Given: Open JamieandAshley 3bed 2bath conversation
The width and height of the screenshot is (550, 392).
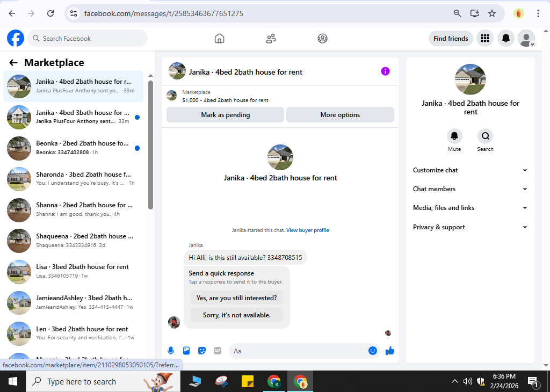Looking at the screenshot, I should (73, 302).
